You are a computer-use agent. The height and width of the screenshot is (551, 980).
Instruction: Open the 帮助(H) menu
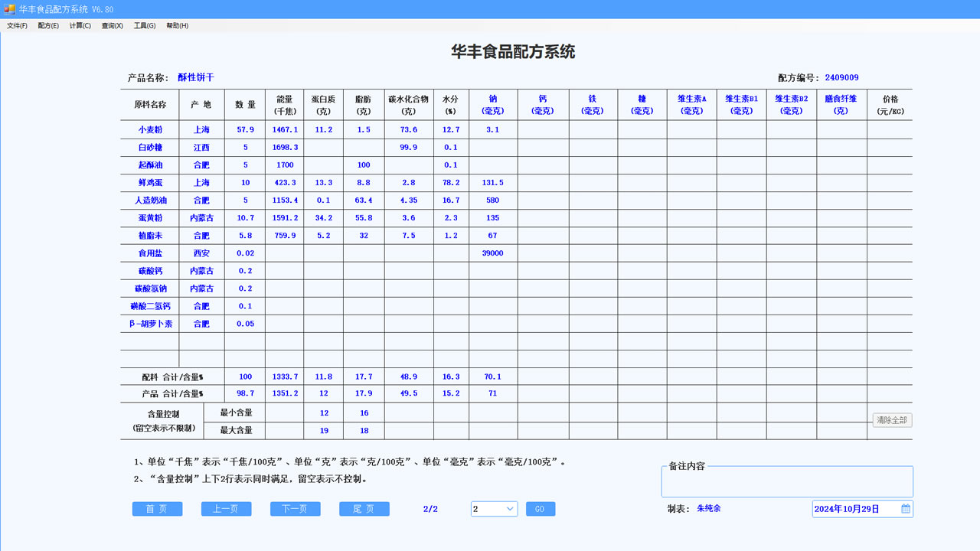pyautogui.click(x=175, y=25)
